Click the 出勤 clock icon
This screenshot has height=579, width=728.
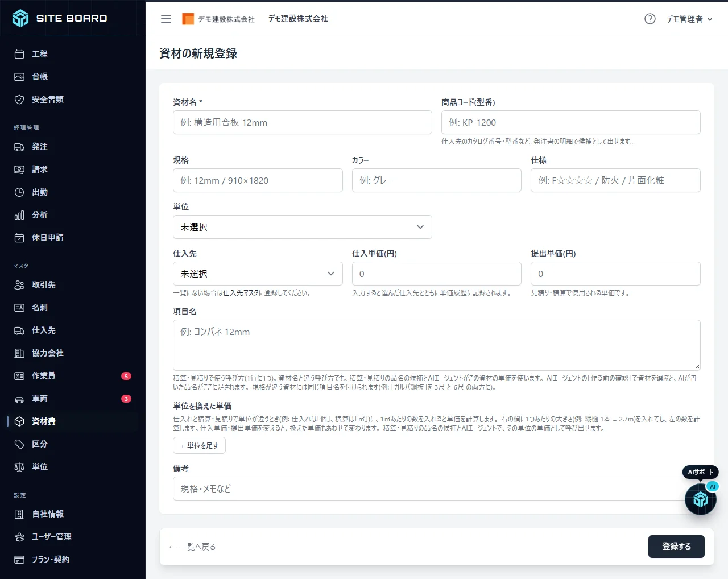(19, 192)
